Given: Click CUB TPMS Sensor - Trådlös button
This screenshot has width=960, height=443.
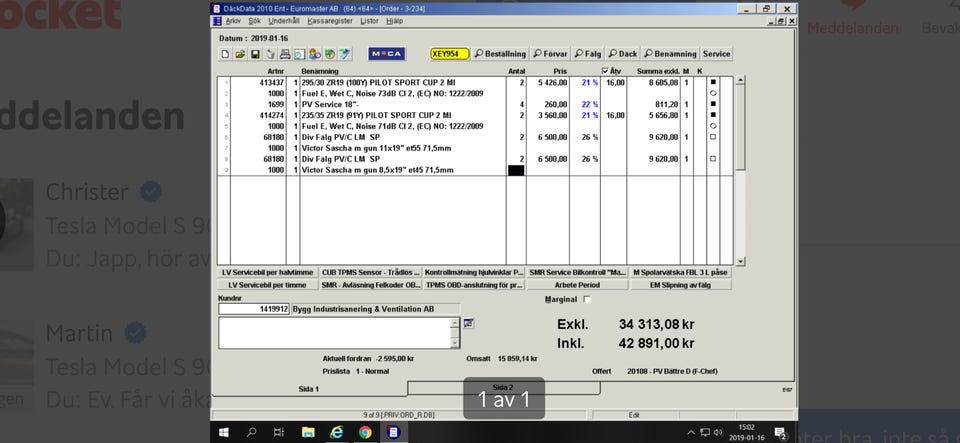Looking at the screenshot, I should tap(371, 272).
